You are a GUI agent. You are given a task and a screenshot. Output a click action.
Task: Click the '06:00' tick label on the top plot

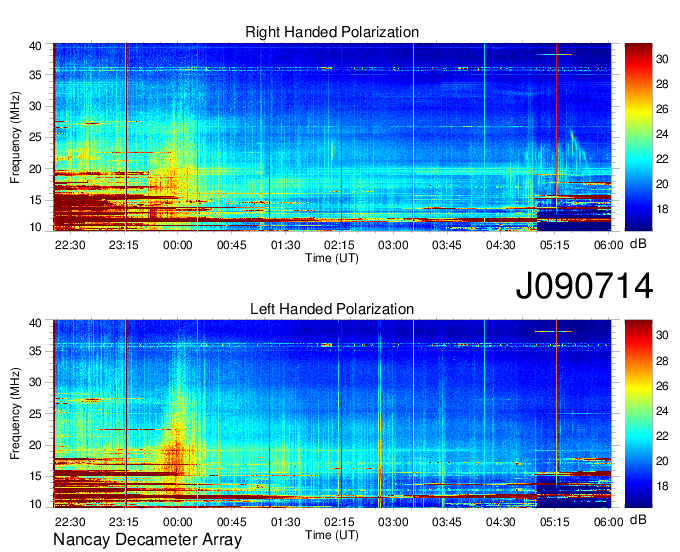(608, 245)
